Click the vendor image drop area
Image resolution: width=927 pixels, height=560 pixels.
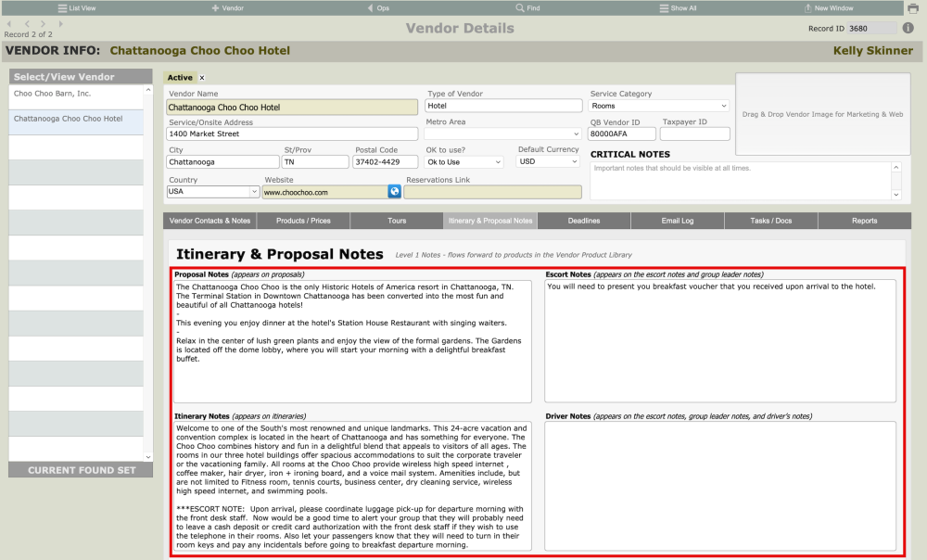coord(822,114)
